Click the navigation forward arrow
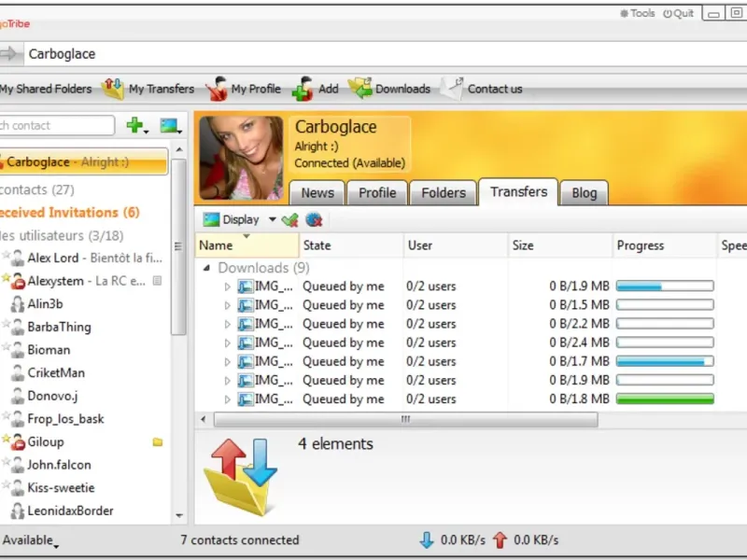This screenshot has width=747, height=560. point(8,54)
